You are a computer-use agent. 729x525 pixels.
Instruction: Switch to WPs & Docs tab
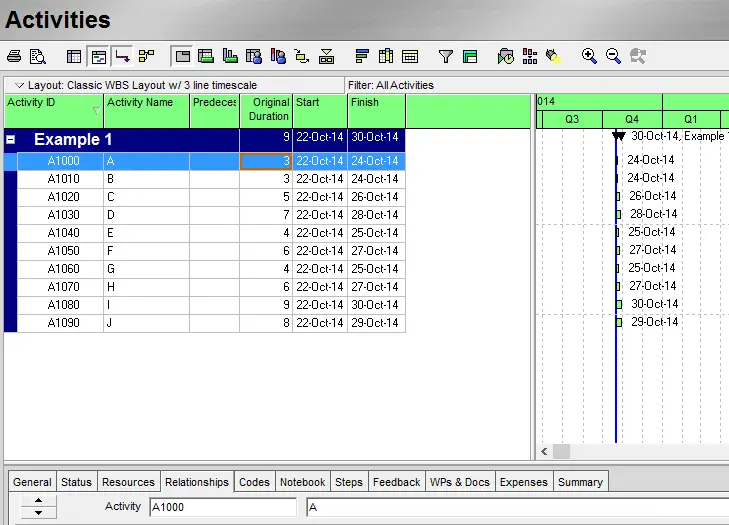point(460,482)
